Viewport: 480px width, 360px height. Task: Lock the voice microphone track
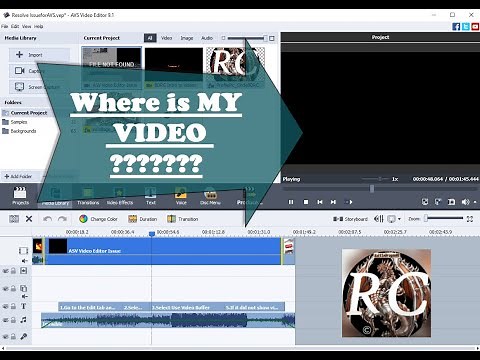point(13,336)
